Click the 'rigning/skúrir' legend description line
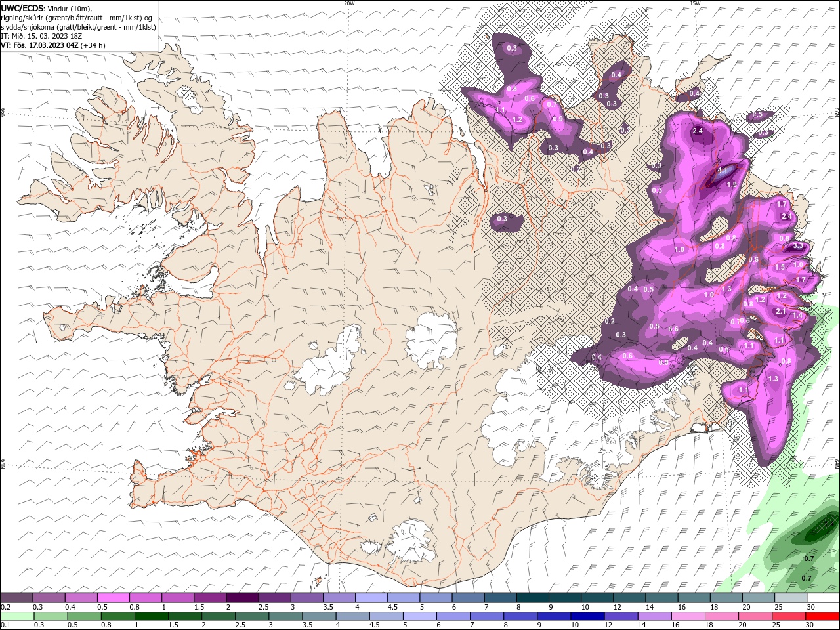The height and width of the screenshot is (630, 840). tap(77, 18)
